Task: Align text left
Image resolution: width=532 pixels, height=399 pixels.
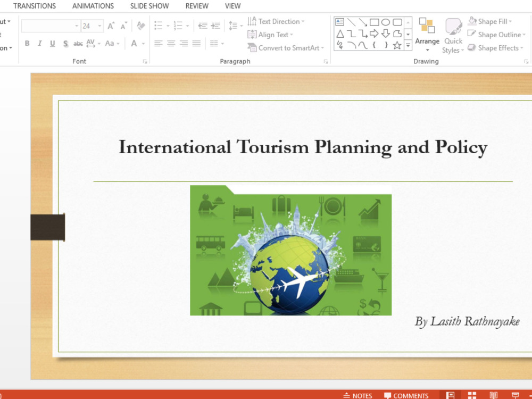Action: click(159, 44)
